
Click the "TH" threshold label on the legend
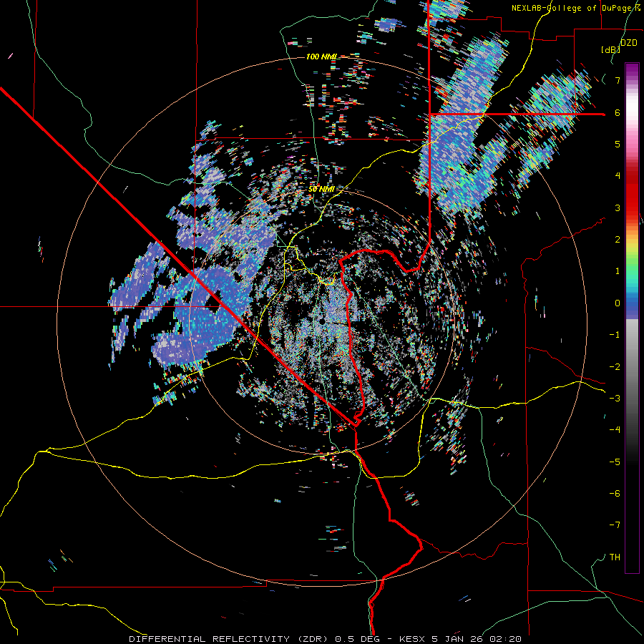point(615,557)
